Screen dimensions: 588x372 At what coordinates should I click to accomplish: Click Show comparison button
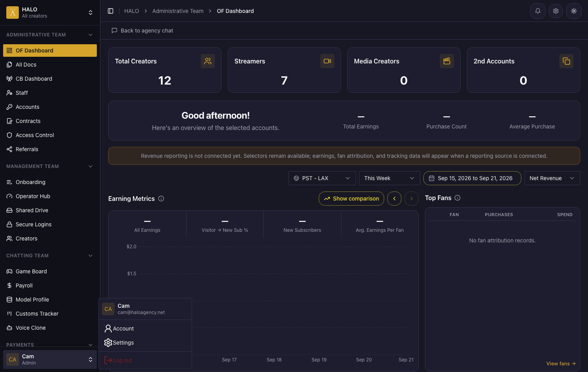(352, 199)
